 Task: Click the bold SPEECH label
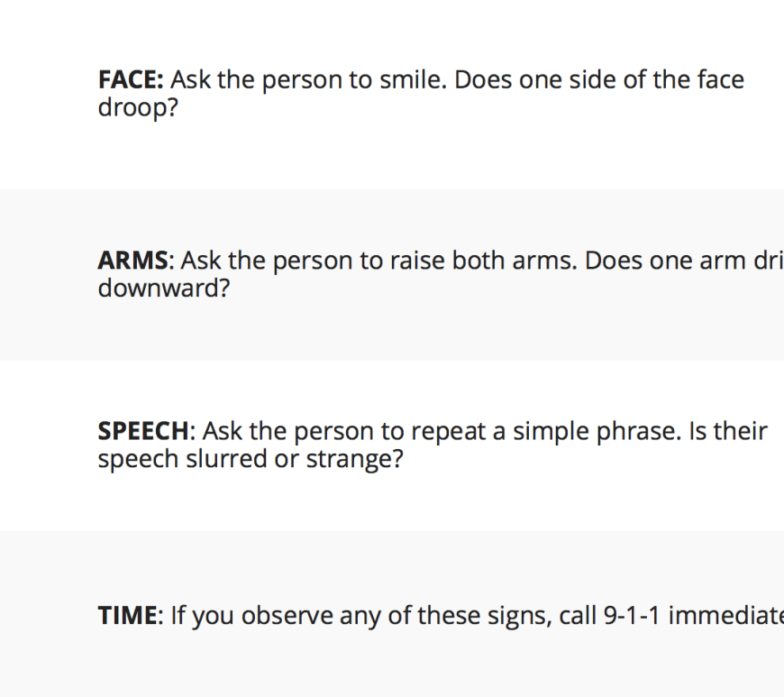click(x=144, y=432)
